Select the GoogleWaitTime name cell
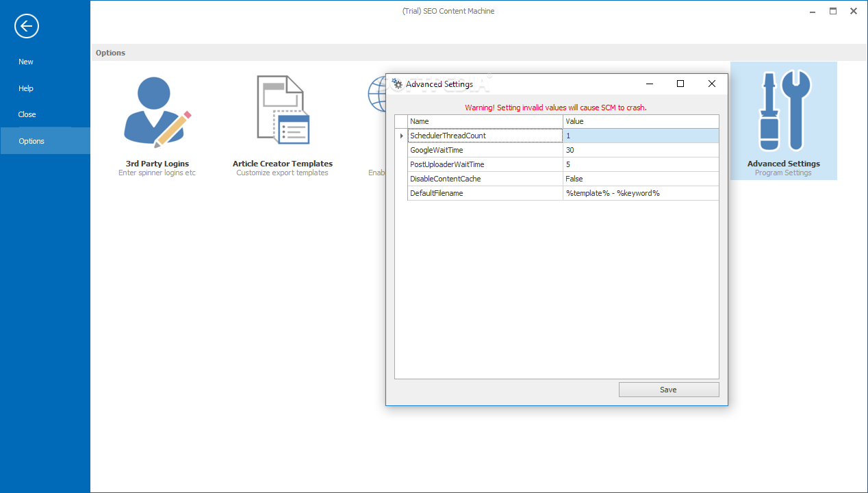This screenshot has height=493, width=868. coord(485,150)
